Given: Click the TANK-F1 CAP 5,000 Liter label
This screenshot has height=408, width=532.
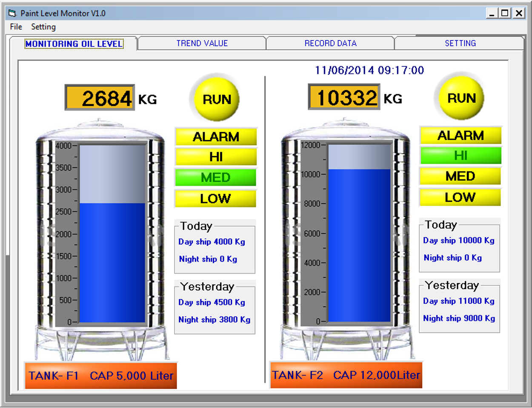Looking at the screenshot, I should tap(101, 376).
